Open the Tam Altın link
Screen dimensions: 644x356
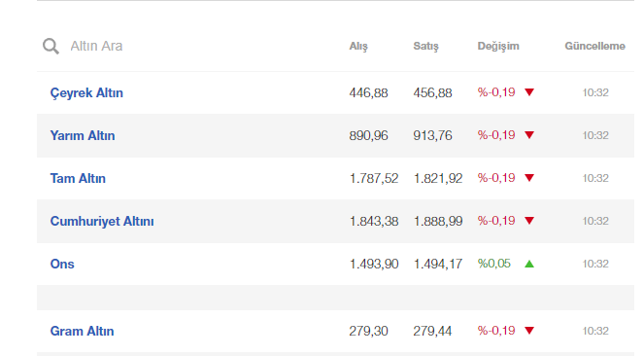pos(78,178)
